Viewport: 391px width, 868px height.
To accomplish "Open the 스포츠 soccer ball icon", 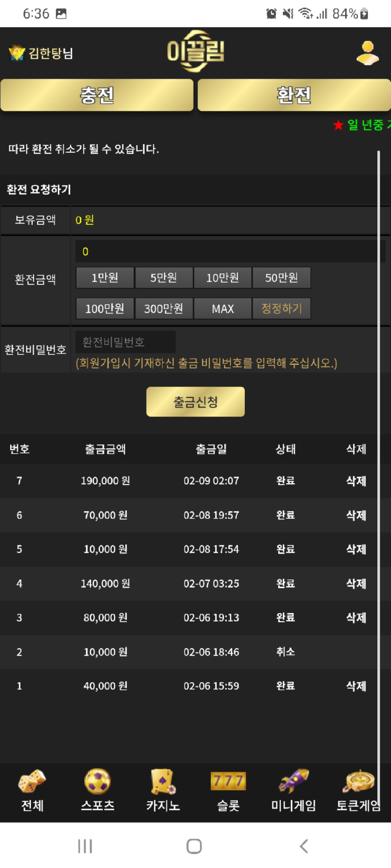I will pyautogui.click(x=98, y=781).
